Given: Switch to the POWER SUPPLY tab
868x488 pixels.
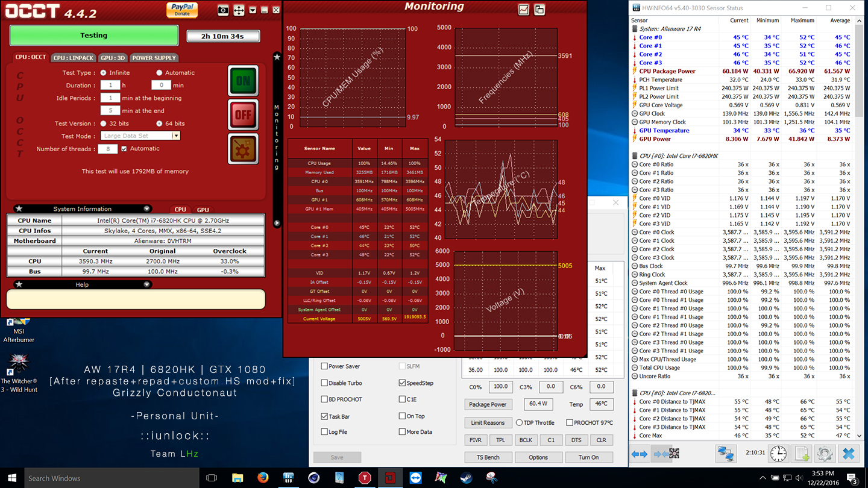Looking at the screenshot, I should click(154, 58).
